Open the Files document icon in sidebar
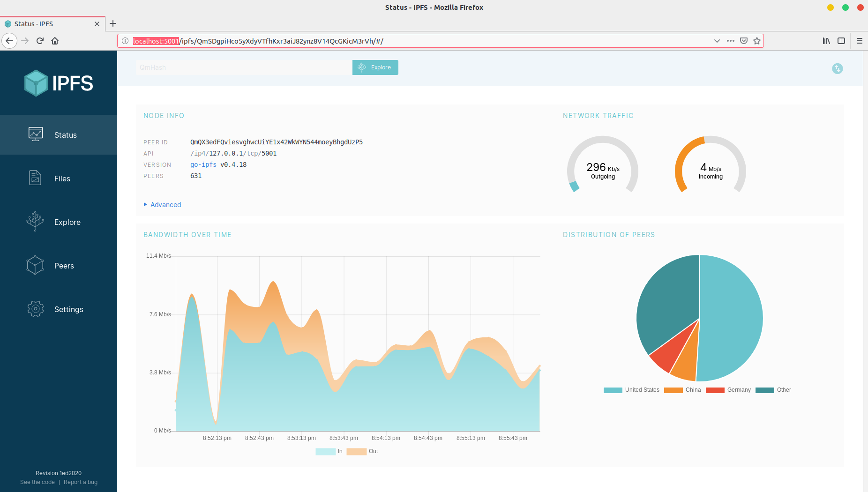The width and height of the screenshot is (868, 492). (x=35, y=178)
